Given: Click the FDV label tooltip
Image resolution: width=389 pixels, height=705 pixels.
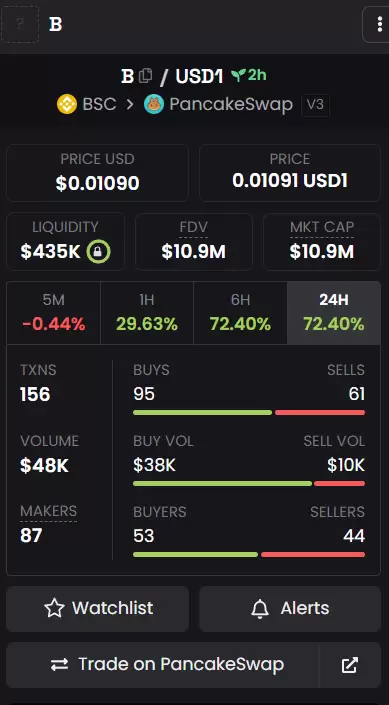Looking at the screenshot, I should click(193, 228).
